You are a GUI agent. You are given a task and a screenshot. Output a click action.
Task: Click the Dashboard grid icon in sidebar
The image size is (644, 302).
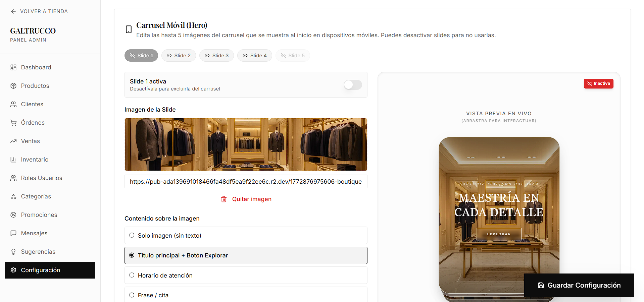point(13,67)
